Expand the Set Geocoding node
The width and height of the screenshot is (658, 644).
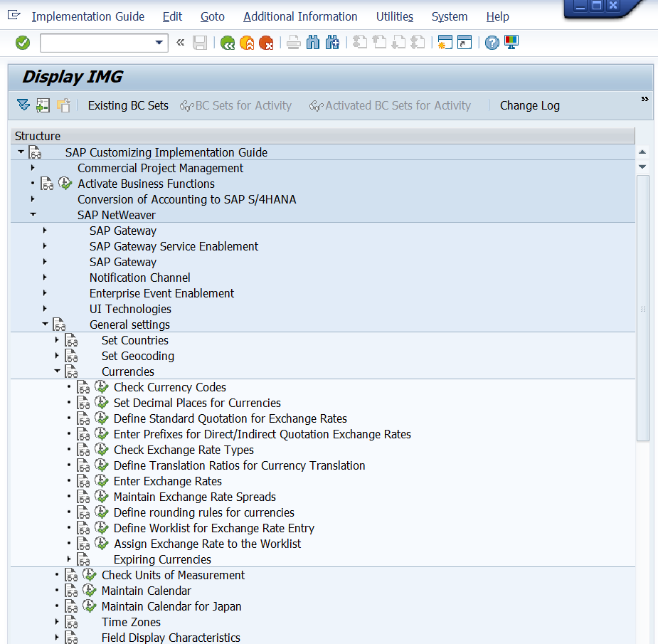point(57,355)
